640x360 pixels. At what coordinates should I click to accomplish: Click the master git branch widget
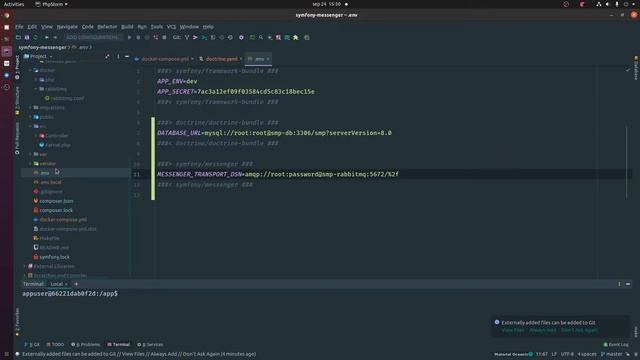point(611,354)
